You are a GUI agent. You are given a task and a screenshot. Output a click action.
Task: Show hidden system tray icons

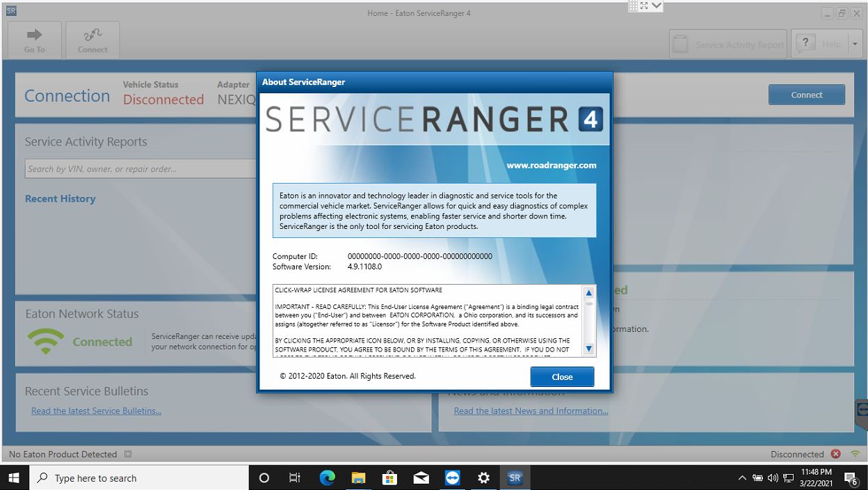click(x=742, y=478)
